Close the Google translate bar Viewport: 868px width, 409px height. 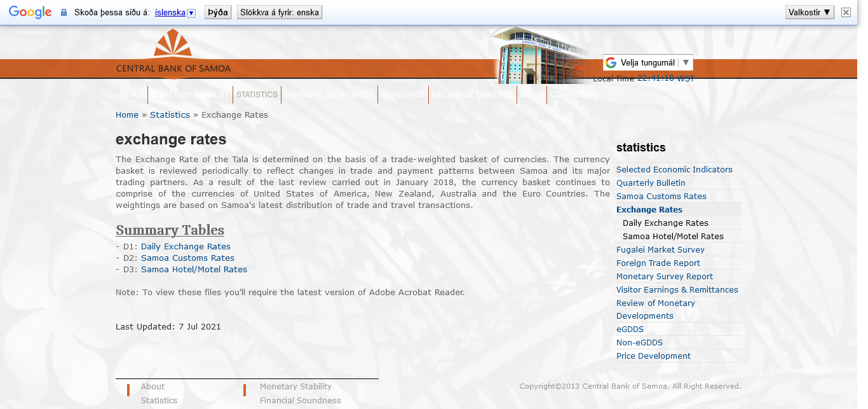tap(846, 12)
